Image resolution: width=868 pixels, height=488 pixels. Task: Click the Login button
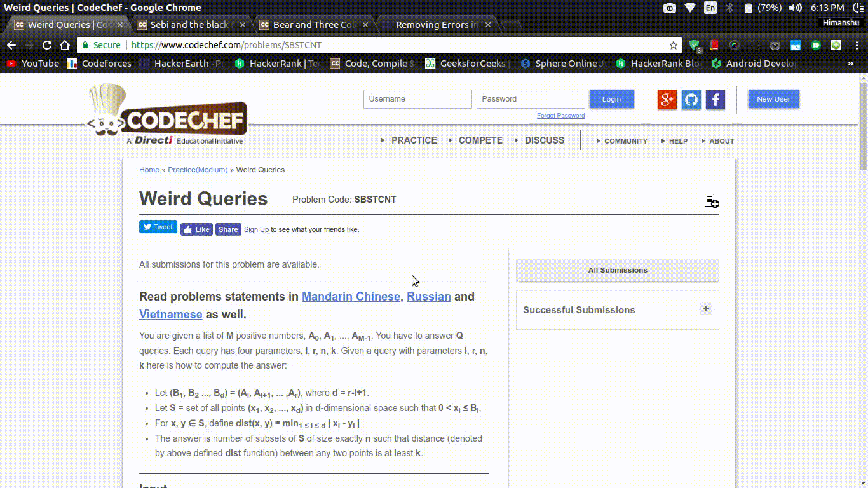611,99
